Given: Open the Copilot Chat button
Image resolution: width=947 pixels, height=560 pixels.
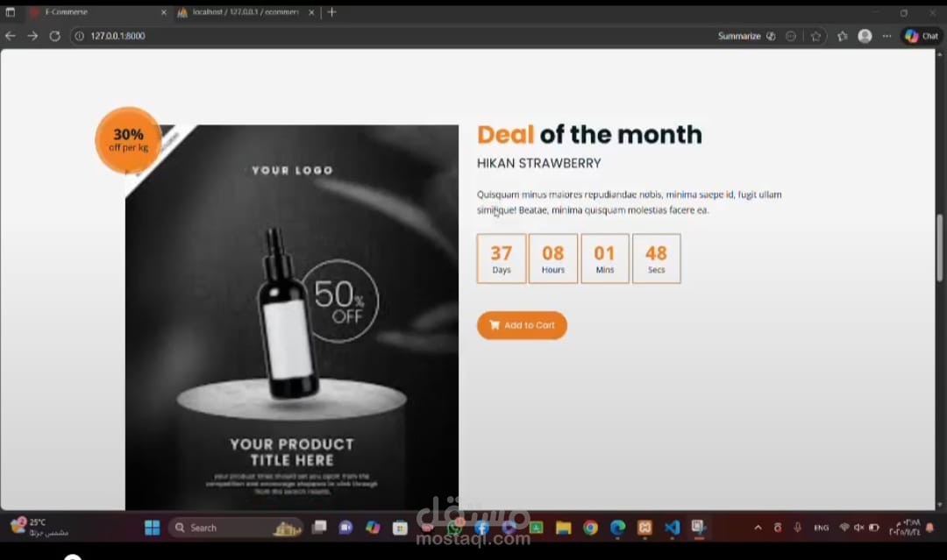Looking at the screenshot, I should (921, 36).
